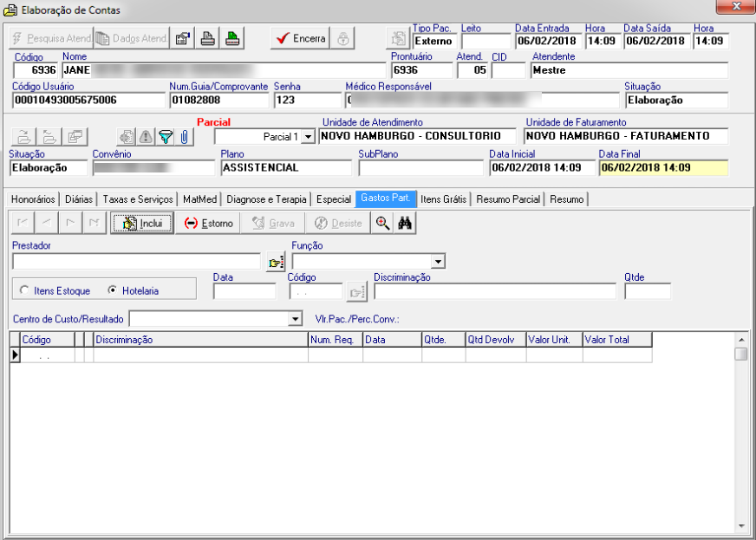Click the document icon left of Tipo Pac.
This screenshot has height=540, width=756.
(398, 38)
